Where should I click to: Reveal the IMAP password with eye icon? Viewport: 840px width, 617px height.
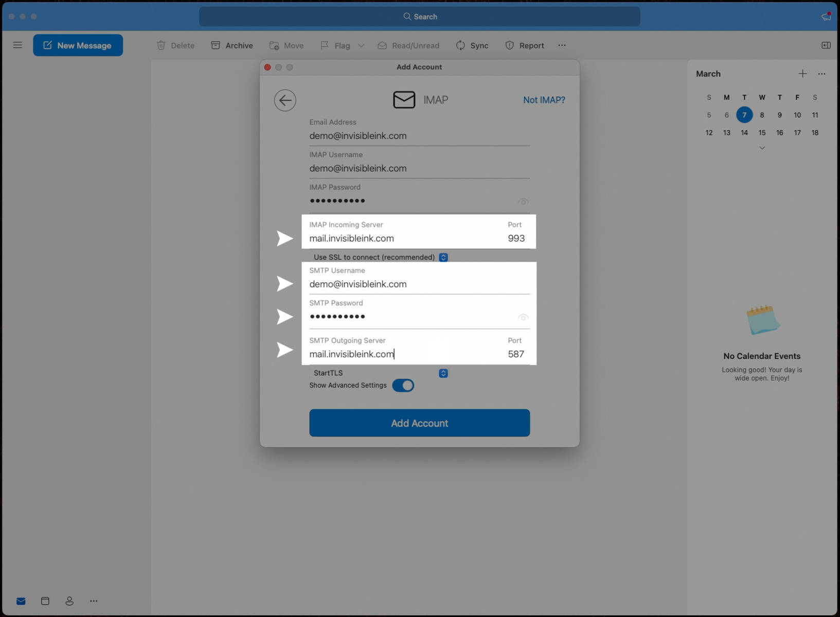tap(523, 202)
